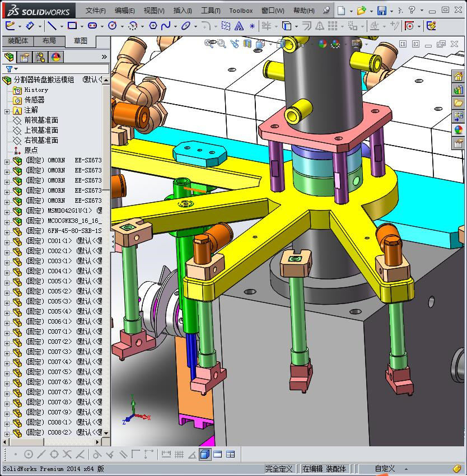Toggle the grid snap icon in the bottom bar
467x476 pixels.
pos(179,454)
